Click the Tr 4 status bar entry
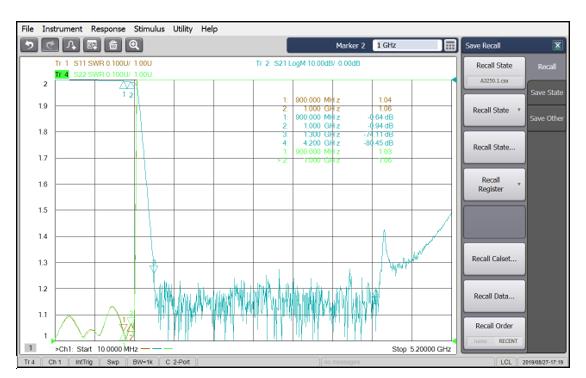The width and height of the screenshot is (586, 378). (x=30, y=362)
